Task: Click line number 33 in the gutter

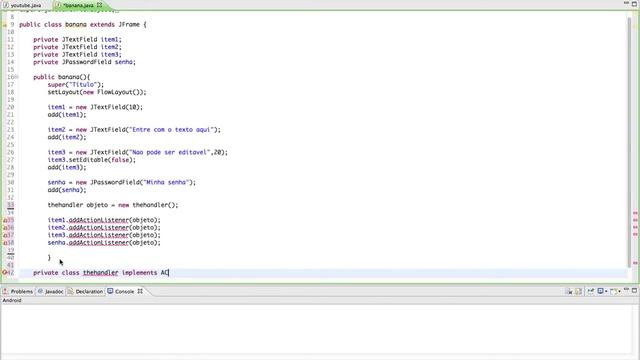Action: pyautogui.click(x=10, y=205)
